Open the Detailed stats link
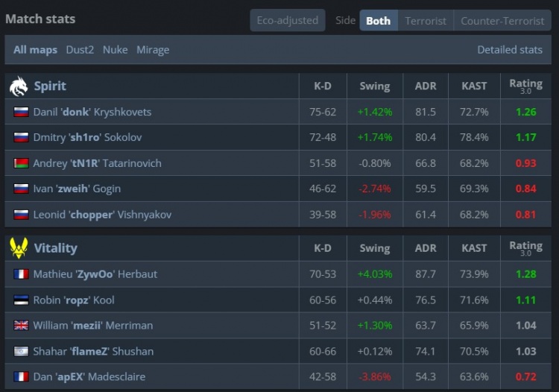 tap(510, 50)
